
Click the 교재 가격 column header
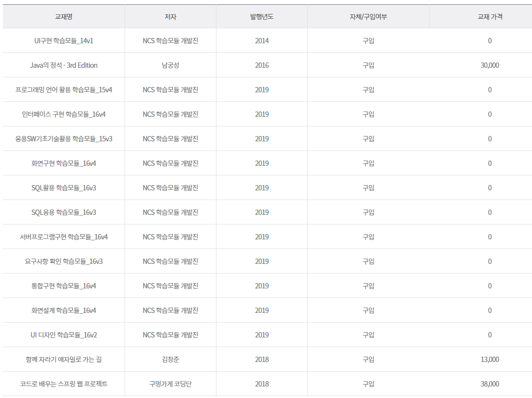click(x=489, y=16)
